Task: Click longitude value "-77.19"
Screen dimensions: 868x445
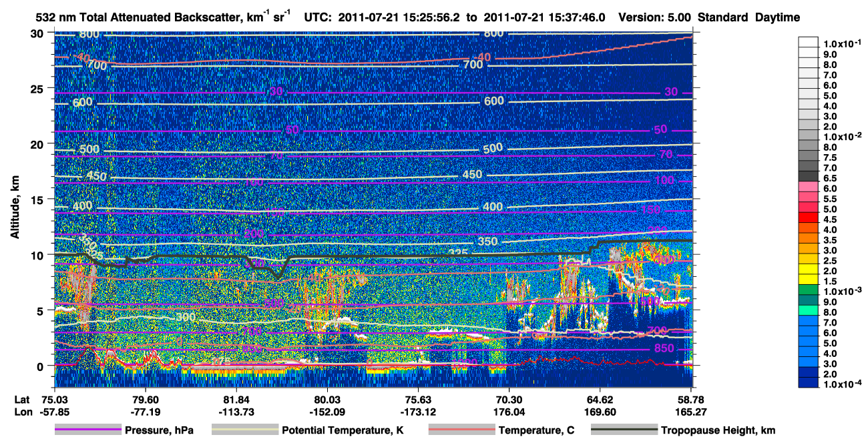Action: [146, 412]
